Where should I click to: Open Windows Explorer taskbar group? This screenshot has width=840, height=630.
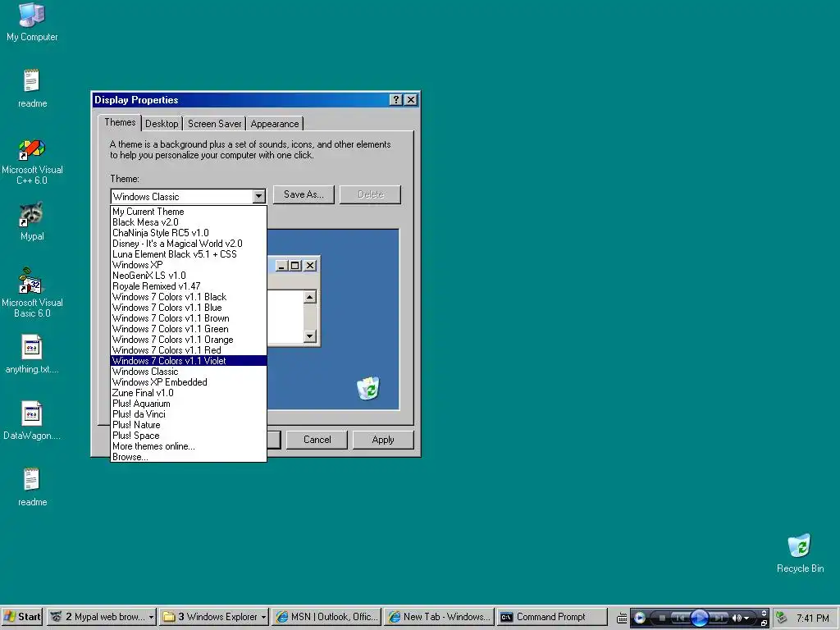[214, 617]
